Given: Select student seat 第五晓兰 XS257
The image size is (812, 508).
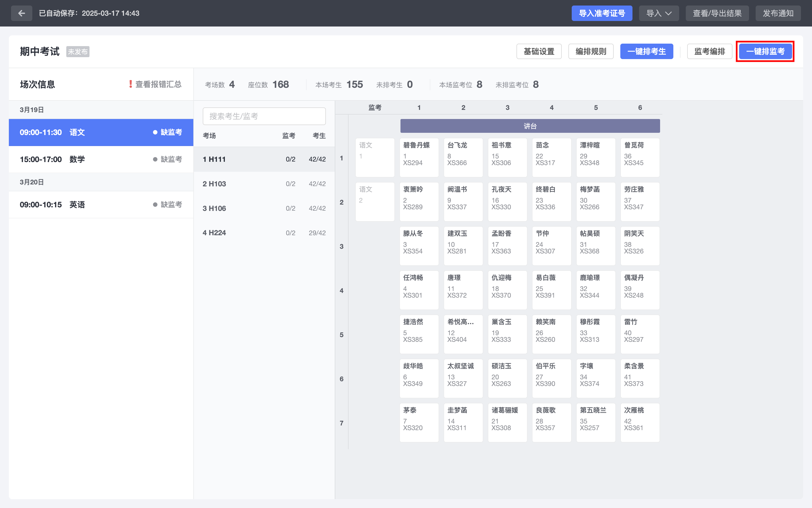Looking at the screenshot, I should 596,423.
